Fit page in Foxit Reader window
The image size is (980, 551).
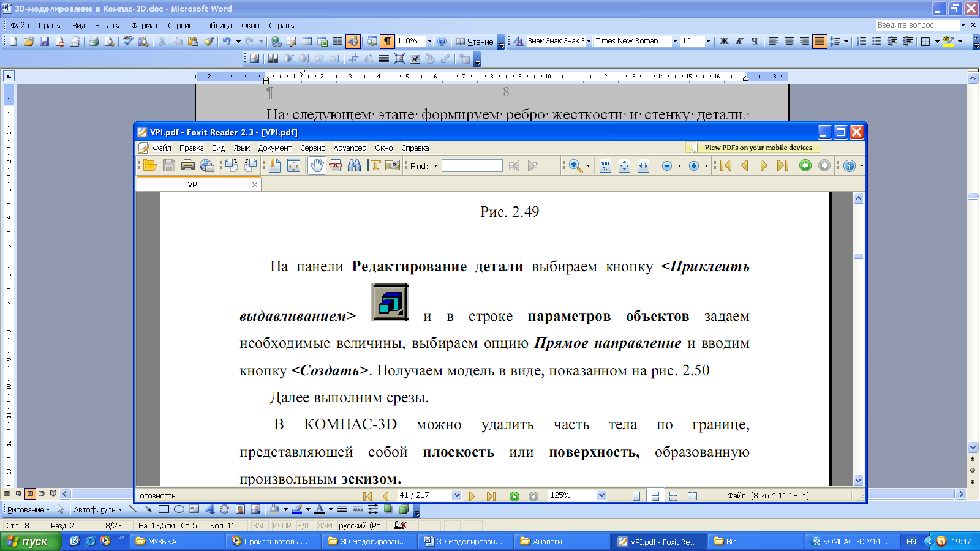click(624, 166)
